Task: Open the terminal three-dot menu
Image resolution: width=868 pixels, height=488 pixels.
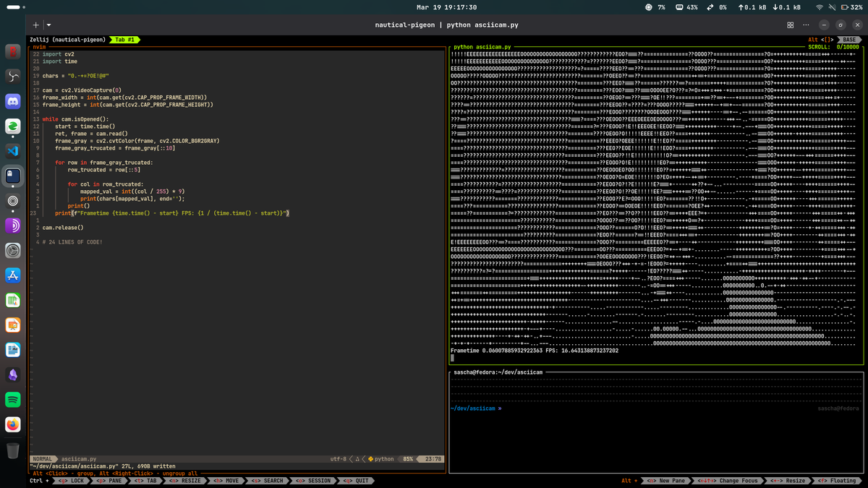Action: point(807,25)
